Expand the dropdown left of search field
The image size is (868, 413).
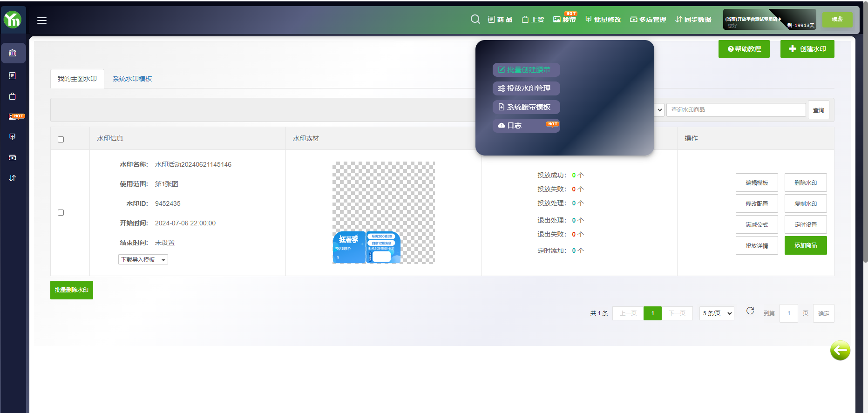(x=659, y=110)
